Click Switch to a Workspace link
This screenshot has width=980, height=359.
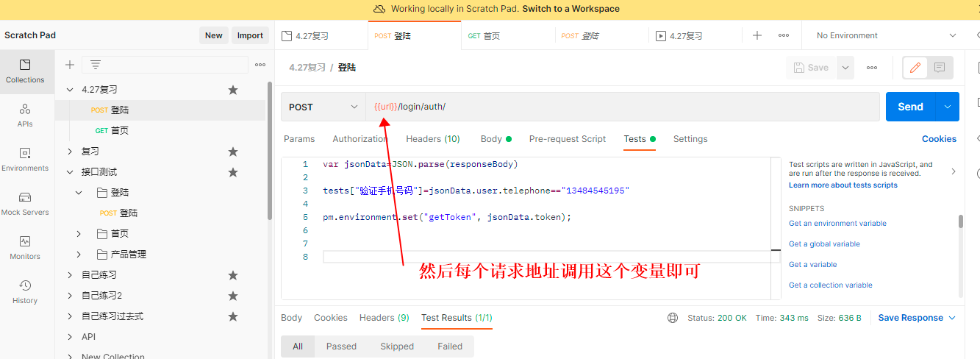pos(571,9)
